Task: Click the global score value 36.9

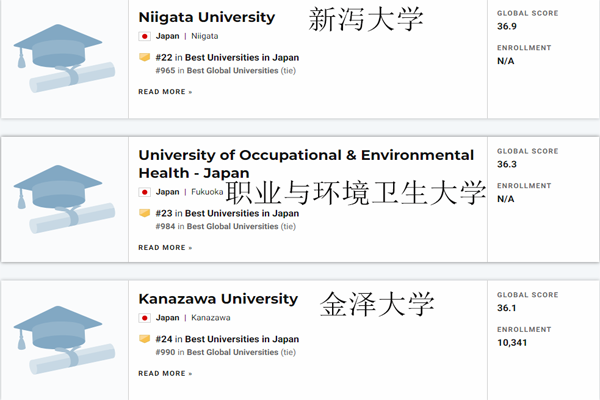Action: pos(507,26)
